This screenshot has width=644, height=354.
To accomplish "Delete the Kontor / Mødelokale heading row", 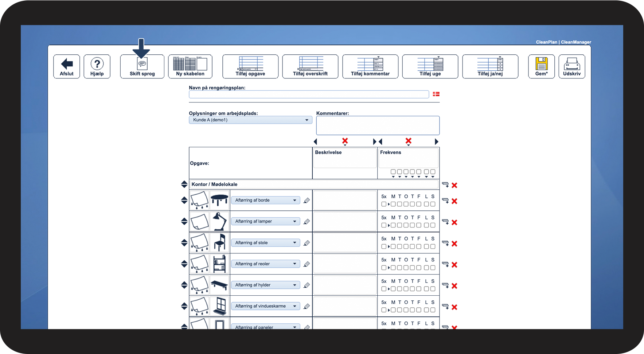I will pos(454,185).
